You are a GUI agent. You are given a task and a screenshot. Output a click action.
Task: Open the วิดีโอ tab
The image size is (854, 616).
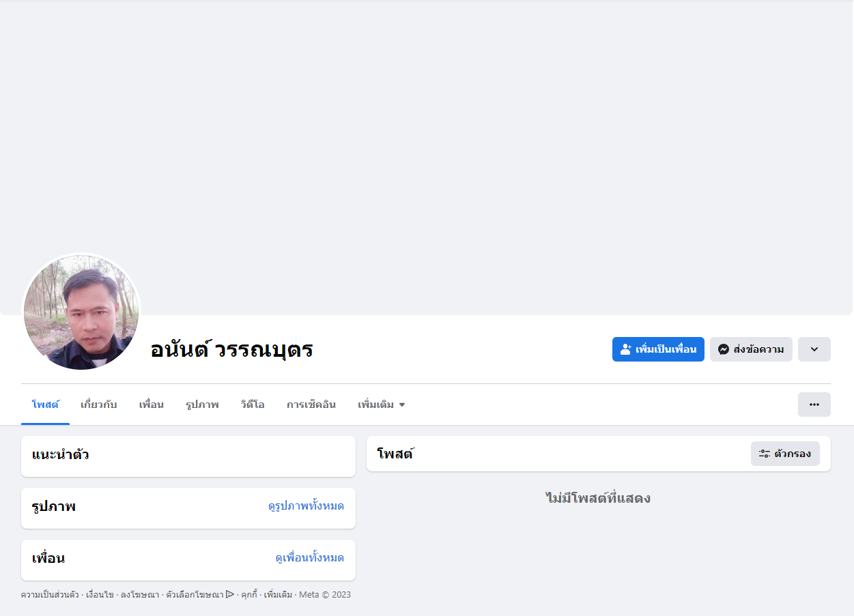click(253, 405)
